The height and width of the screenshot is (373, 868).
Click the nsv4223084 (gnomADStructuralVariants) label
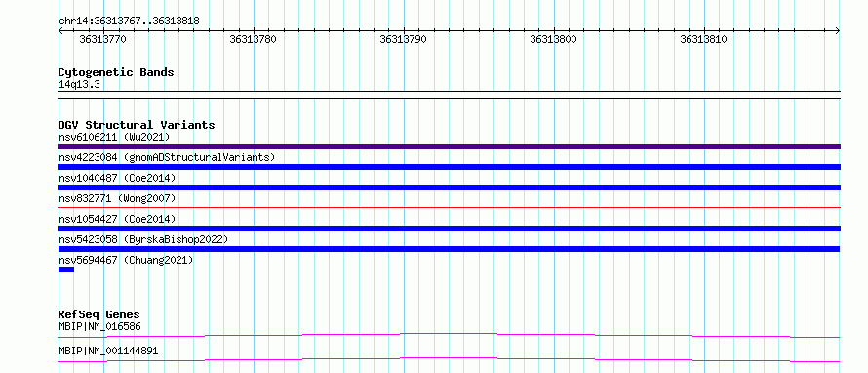(167, 157)
